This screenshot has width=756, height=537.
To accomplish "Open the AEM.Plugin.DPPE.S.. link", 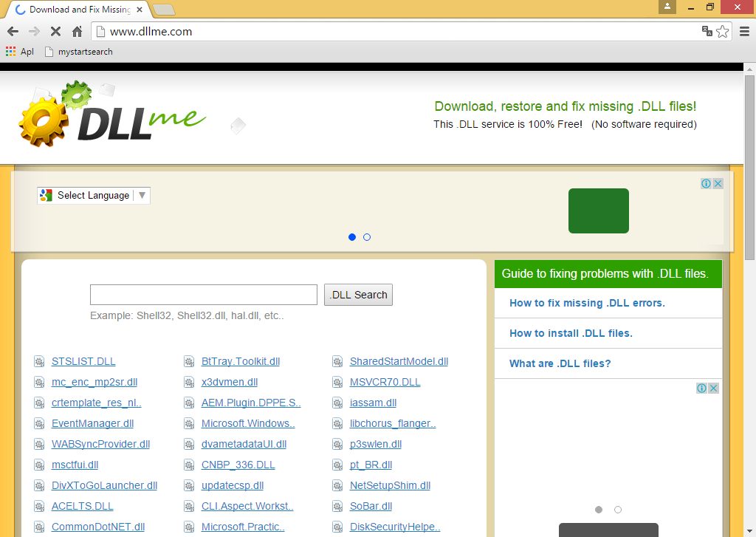I will click(251, 403).
